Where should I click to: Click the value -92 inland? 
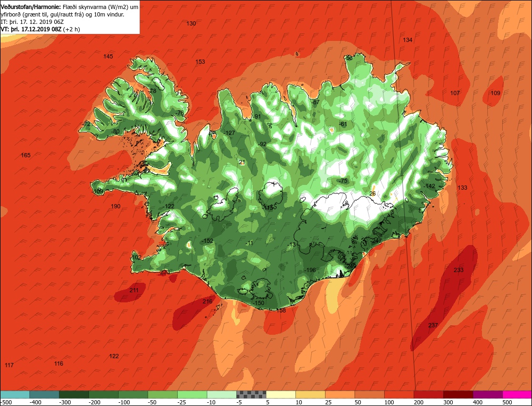[262, 144]
